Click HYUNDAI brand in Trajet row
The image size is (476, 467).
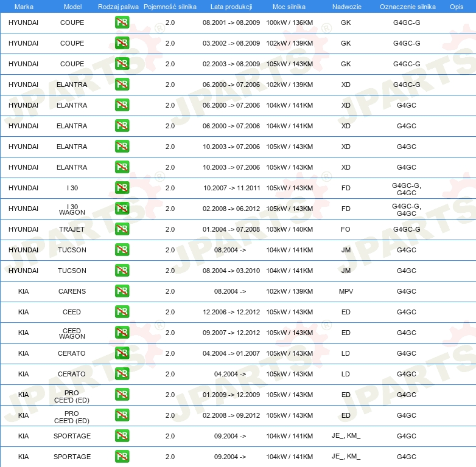pyautogui.click(x=23, y=229)
